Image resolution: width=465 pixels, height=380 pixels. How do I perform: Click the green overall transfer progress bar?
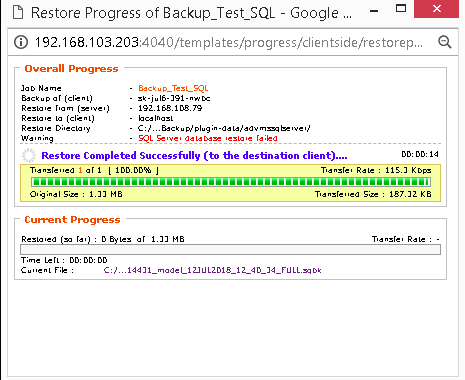pos(231,182)
